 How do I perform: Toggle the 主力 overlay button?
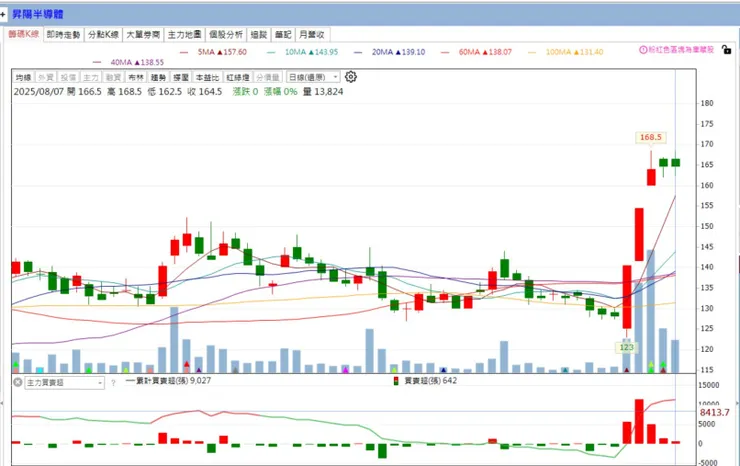pos(91,77)
